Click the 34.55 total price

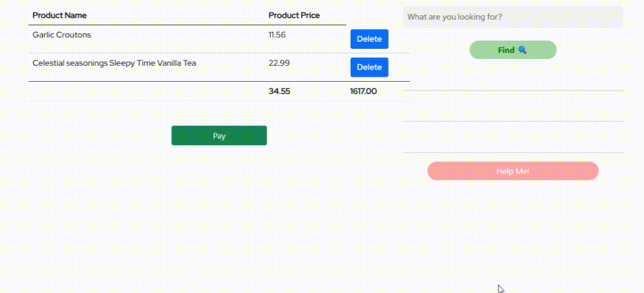tap(279, 91)
